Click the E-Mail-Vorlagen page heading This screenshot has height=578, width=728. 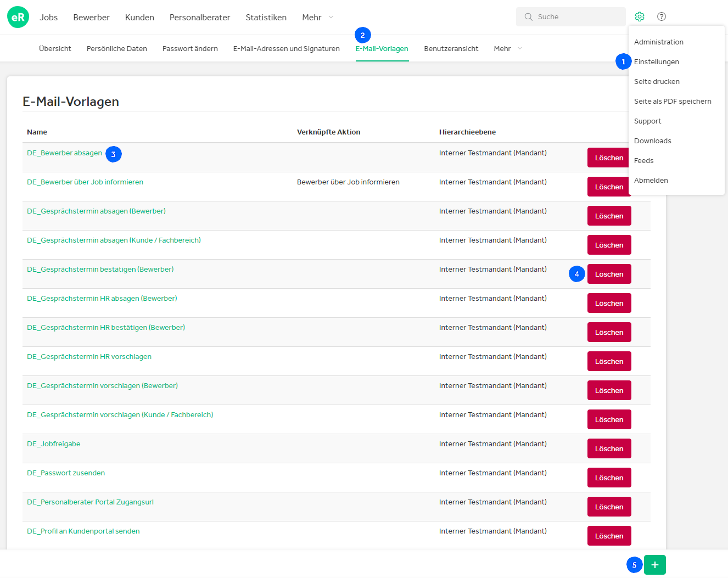click(71, 102)
